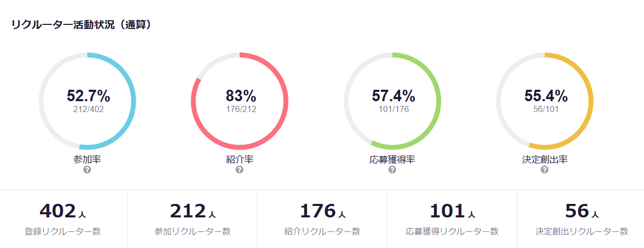The image size is (644, 248).
Task: Click the リクルーター活動状況（通算） heading
Action: tap(82, 24)
